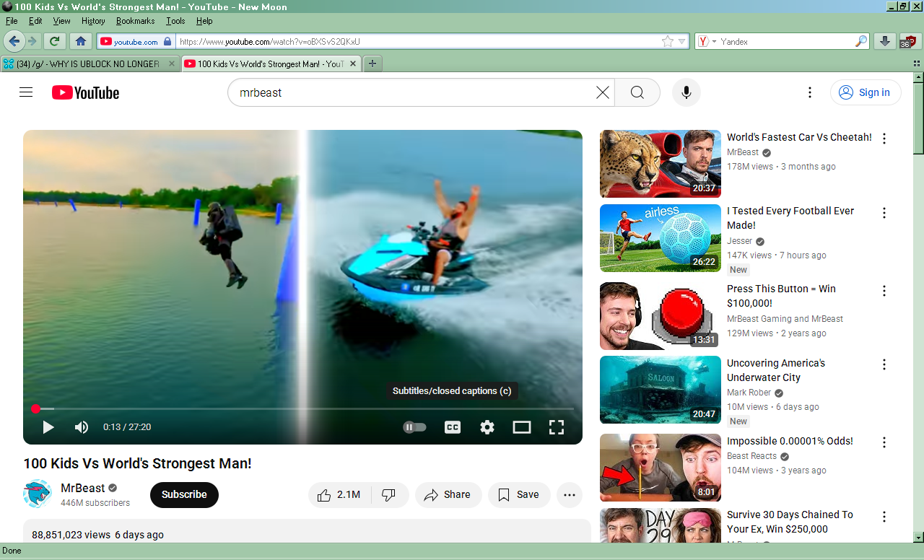Open options for World's Fastest Car video
This screenshot has width=924, height=560.
tap(884, 139)
